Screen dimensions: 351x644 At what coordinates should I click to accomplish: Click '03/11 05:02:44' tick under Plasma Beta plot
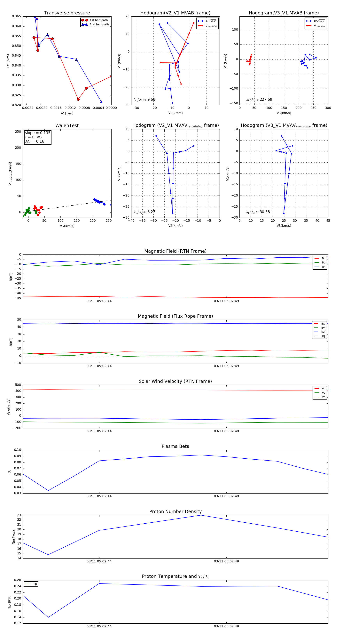(x=99, y=496)
